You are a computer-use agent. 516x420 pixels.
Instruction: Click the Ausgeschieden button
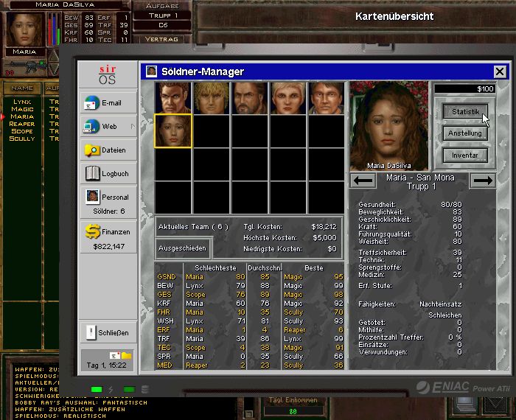[x=183, y=248]
